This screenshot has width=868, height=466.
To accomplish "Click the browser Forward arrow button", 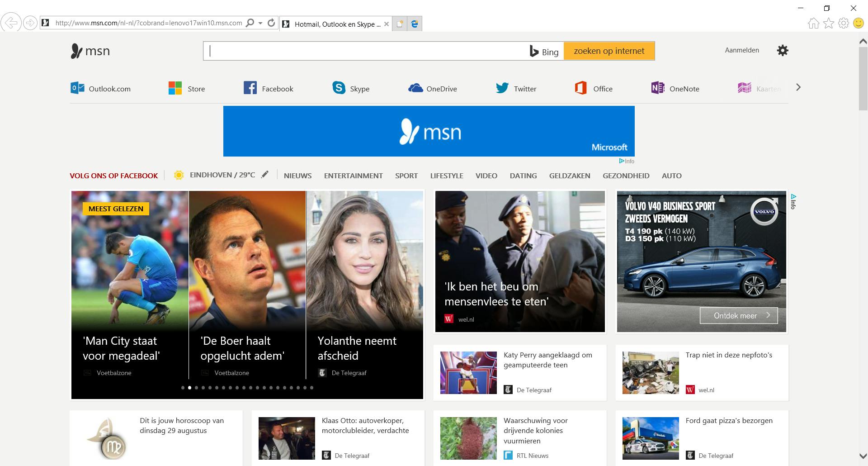I will [x=30, y=23].
